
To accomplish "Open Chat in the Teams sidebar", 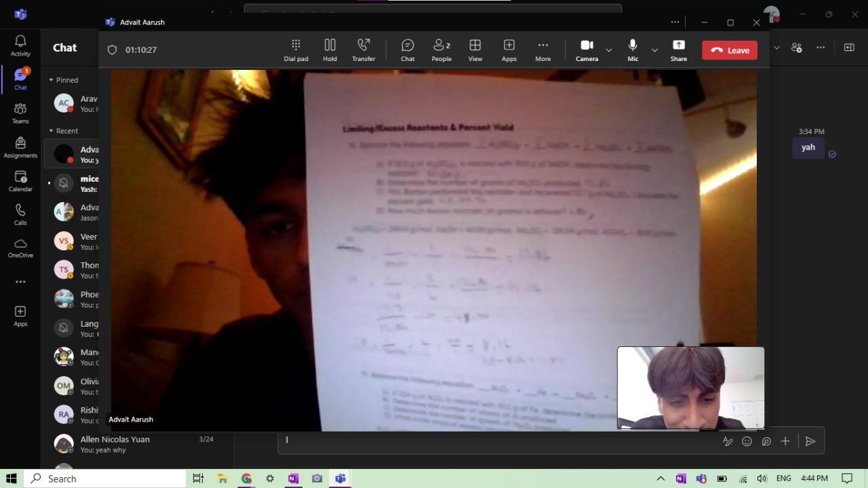I will (20, 79).
